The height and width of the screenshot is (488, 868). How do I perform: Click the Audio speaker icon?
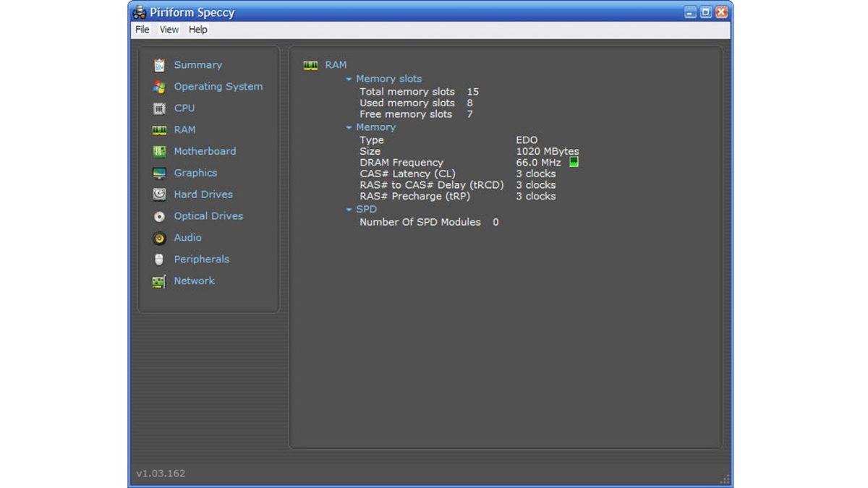(x=159, y=238)
